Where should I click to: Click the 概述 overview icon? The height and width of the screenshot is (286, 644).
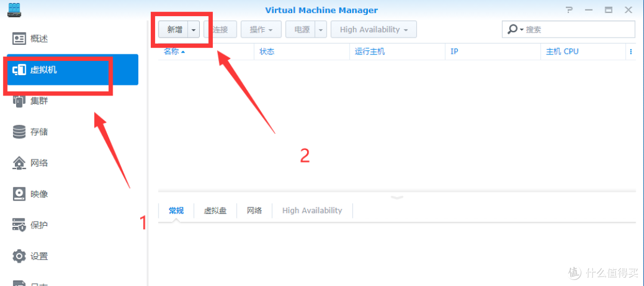point(19,39)
